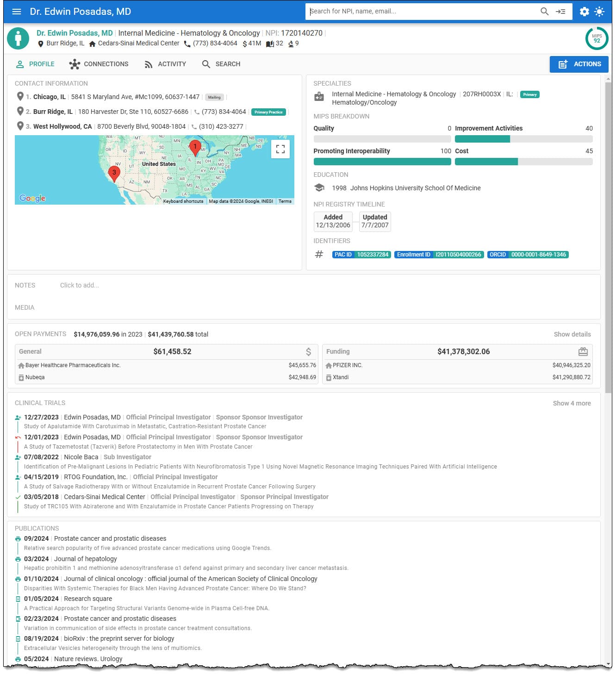
Task: Click the Burr Ridge location pin in header
Action: pyautogui.click(x=41, y=44)
